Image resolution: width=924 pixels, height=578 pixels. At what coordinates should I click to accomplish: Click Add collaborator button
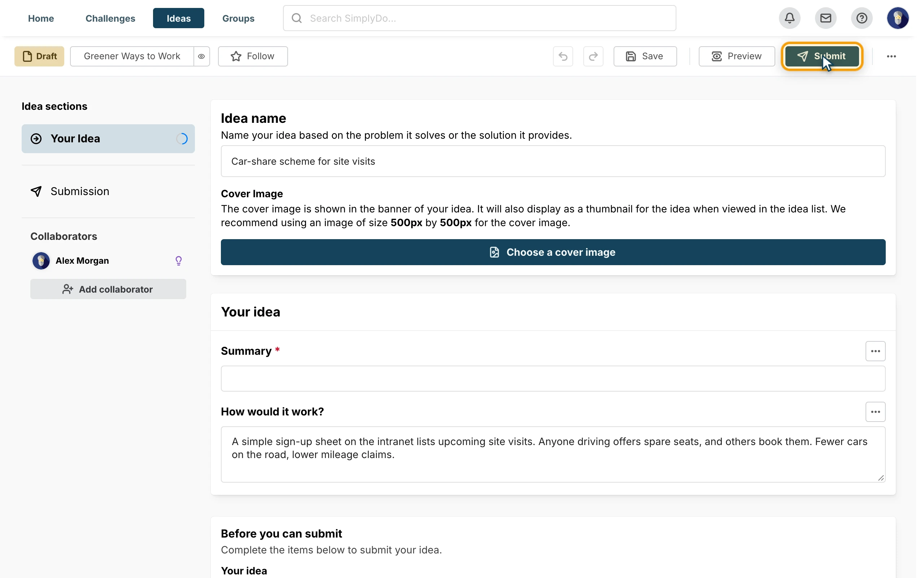click(x=108, y=289)
